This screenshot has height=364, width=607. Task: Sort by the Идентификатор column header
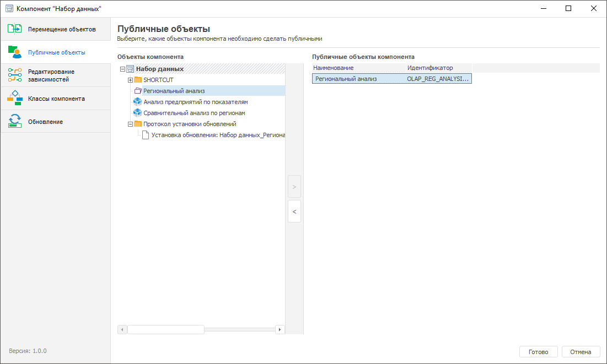point(430,68)
